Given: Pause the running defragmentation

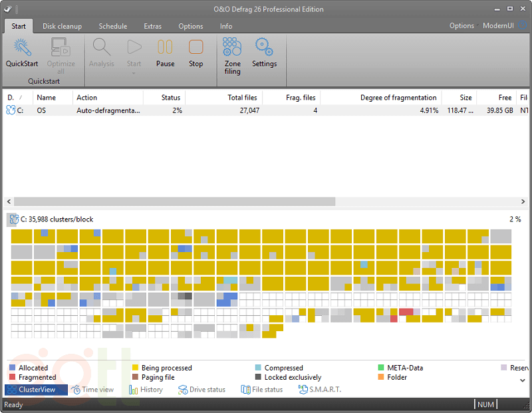Looking at the screenshot, I should point(165,47).
